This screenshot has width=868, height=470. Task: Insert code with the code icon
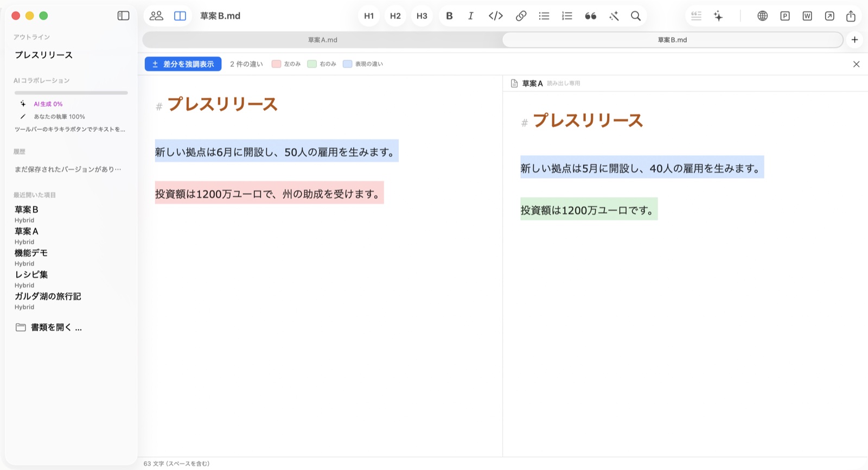[x=496, y=16]
